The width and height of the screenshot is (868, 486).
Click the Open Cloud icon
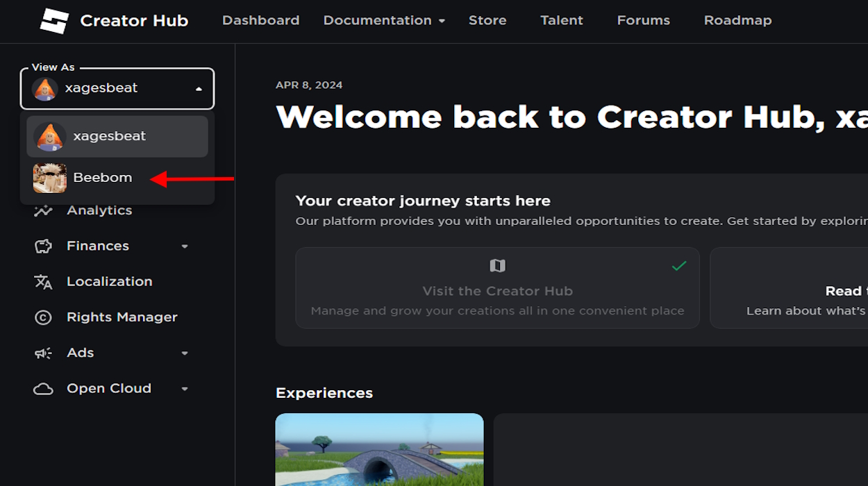point(43,389)
